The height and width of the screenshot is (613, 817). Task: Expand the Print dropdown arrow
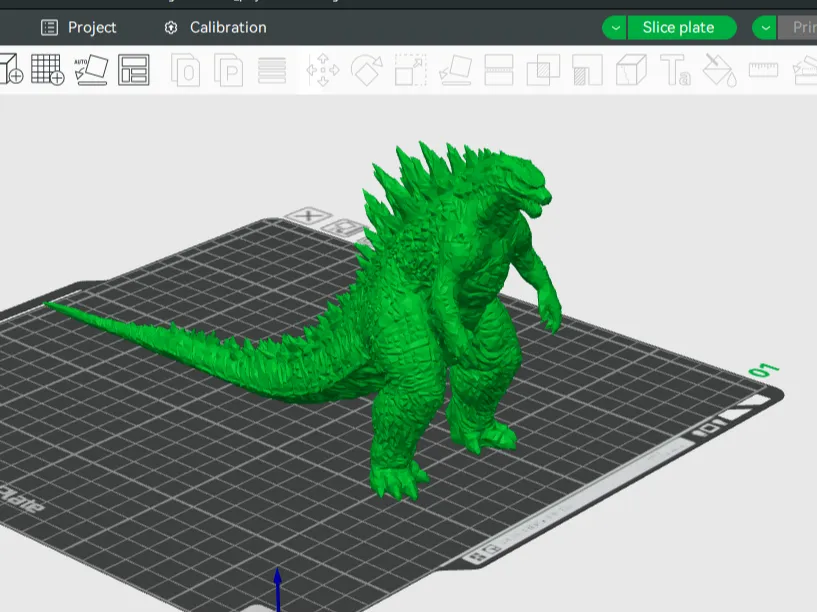click(765, 28)
